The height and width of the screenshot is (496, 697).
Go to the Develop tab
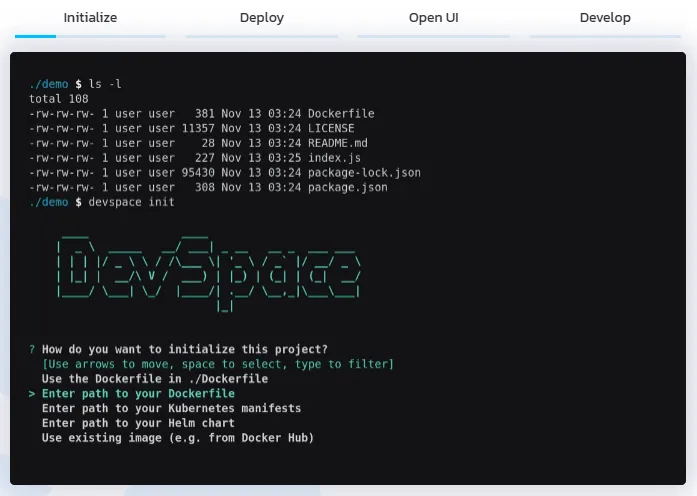(x=605, y=18)
